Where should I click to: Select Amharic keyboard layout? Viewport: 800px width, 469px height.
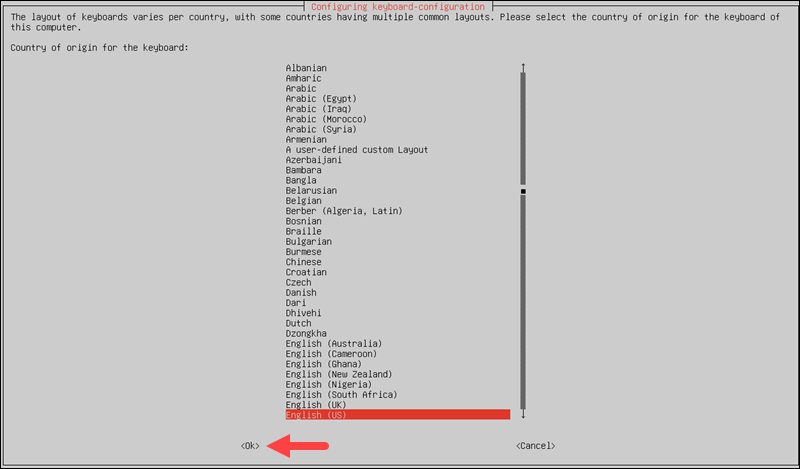(304, 78)
